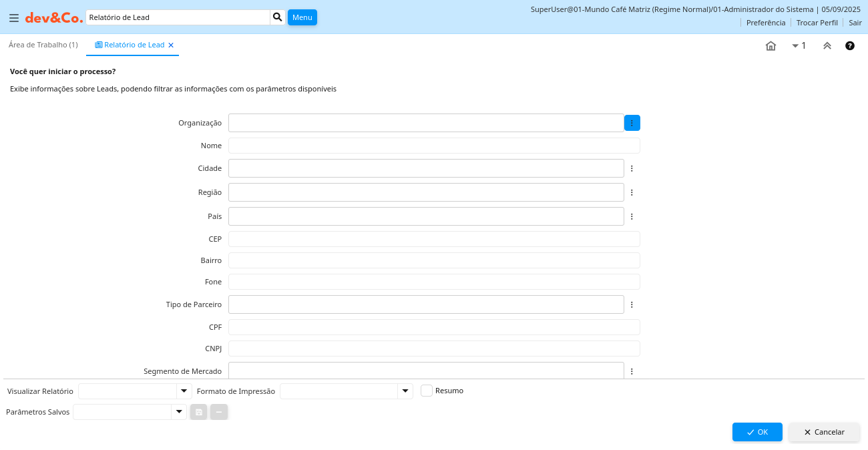Click into the Nome input field
This screenshot has width=868, height=450.
point(434,146)
